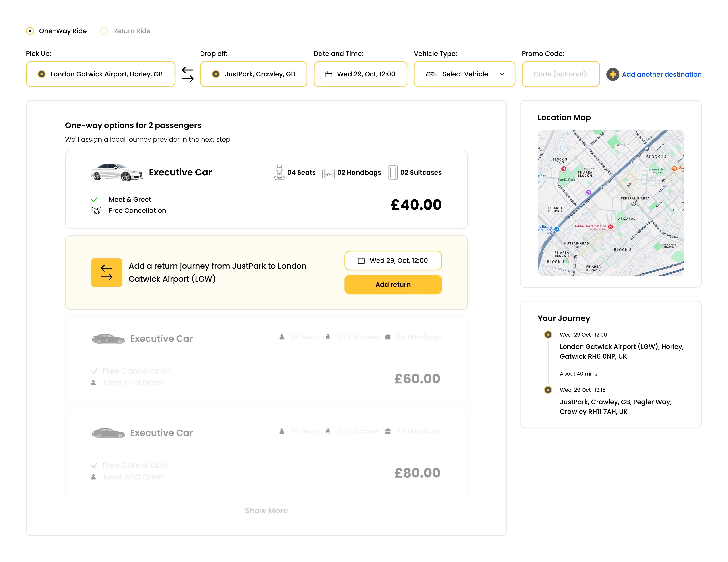This screenshot has height=562, width=728.
Task: Click the seat icon beside 04 Seats
Action: click(279, 172)
